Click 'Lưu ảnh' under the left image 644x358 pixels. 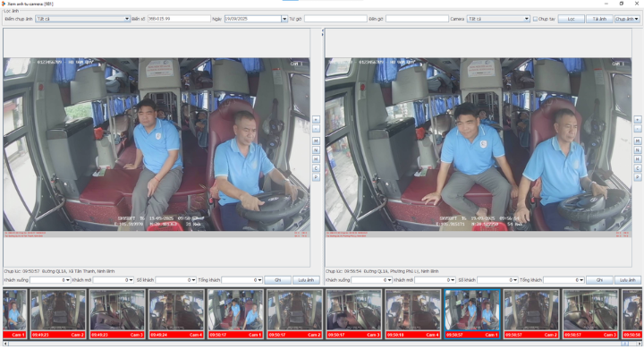tap(306, 279)
